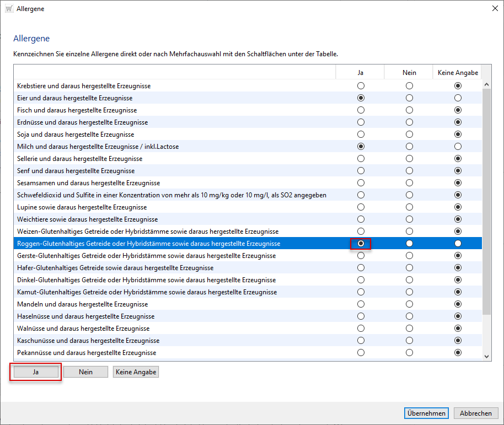Image resolution: width=504 pixels, height=425 pixels.
Task: Click the Keine Angabe button below table
Action: (136, 372)
